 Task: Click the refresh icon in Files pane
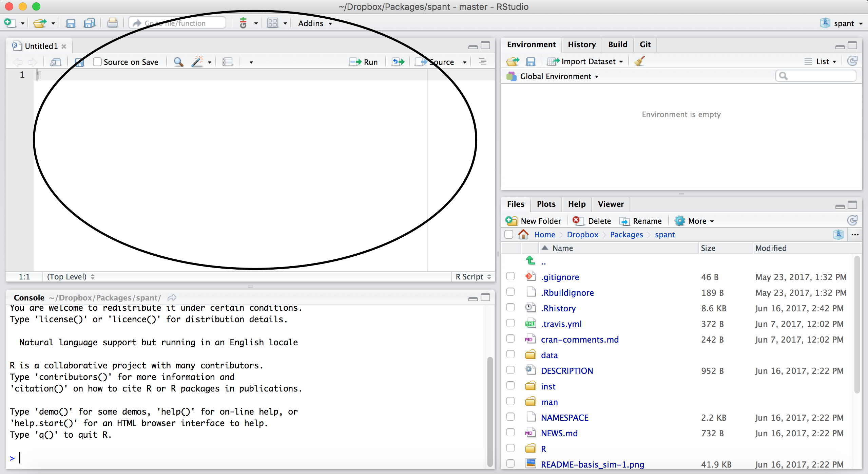pyautogui.click(x=852, y=221)
